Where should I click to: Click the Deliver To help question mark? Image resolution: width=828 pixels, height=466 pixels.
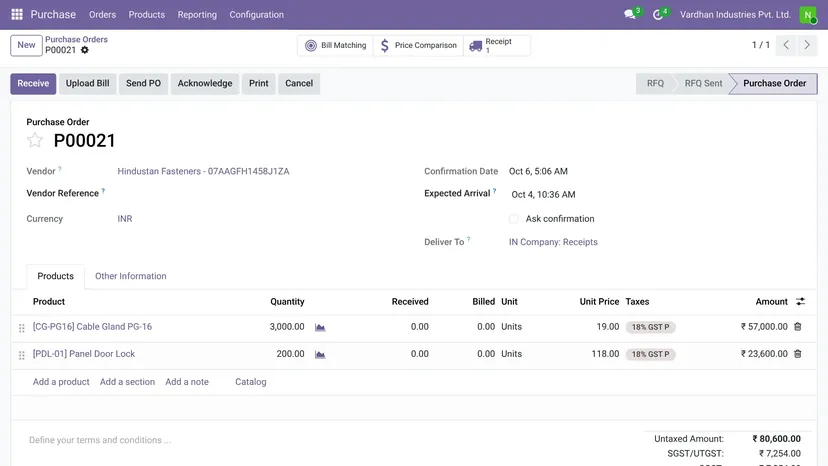[x=468, y=239]
